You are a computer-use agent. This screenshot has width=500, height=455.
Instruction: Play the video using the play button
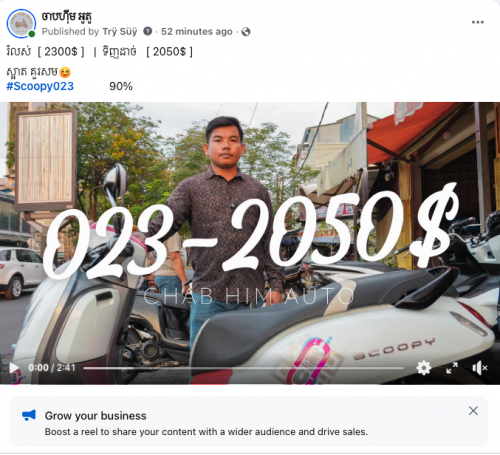point(14,368)
